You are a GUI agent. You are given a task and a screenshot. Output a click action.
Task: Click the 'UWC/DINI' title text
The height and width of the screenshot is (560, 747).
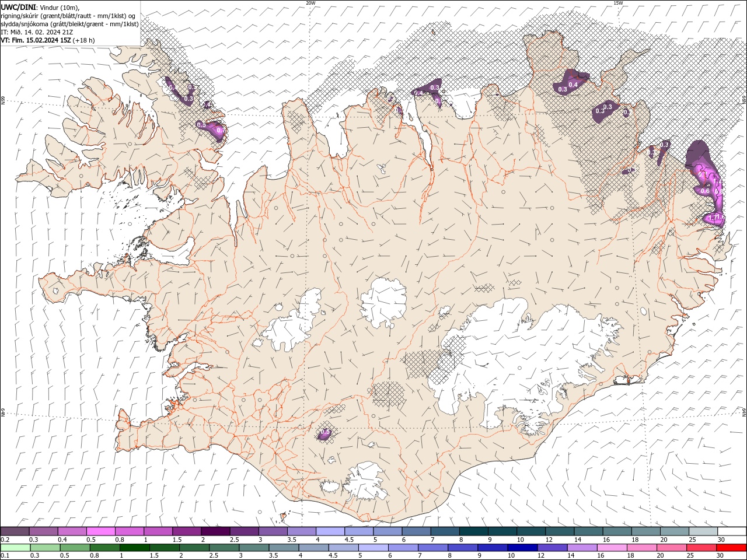tap(19, 7)
